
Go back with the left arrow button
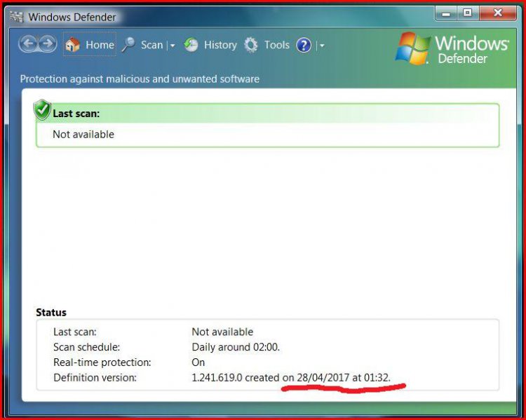[x=28, y=43]
